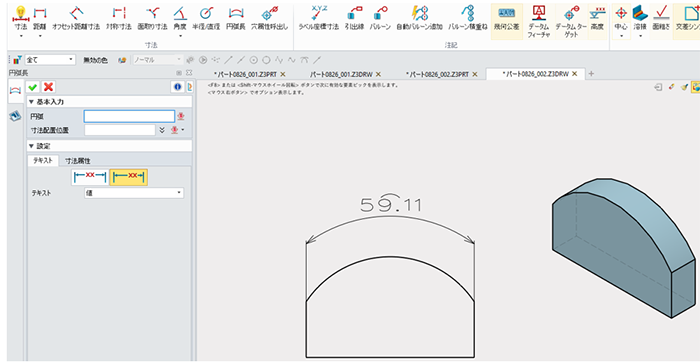Click the 寸法配置位置 input field
The width and height of the screenshot is (700, 362).
120,130
